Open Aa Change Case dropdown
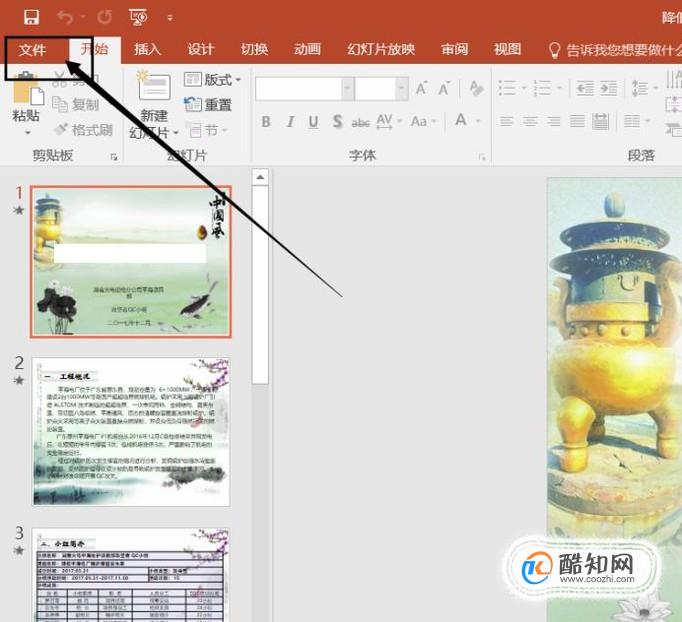 tap(423, 121)
